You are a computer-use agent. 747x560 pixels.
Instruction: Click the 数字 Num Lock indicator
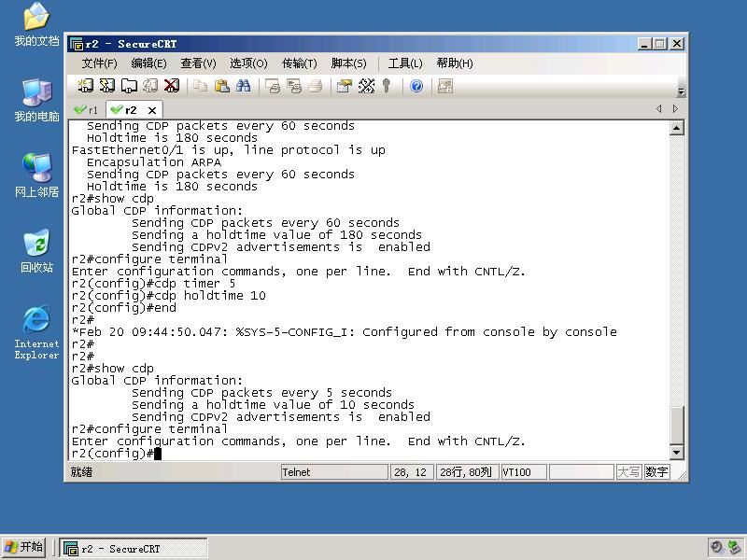pyautogui.click(x=656, y=472)
